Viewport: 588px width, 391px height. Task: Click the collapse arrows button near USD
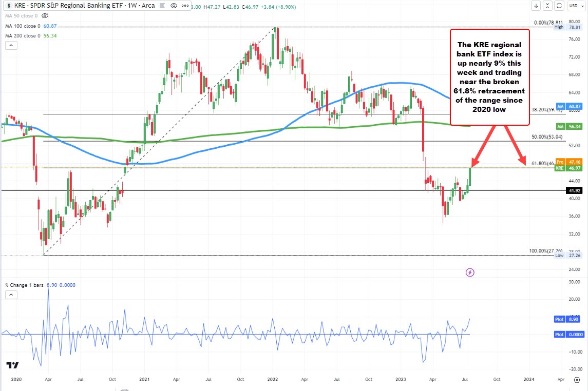point(547,6)
